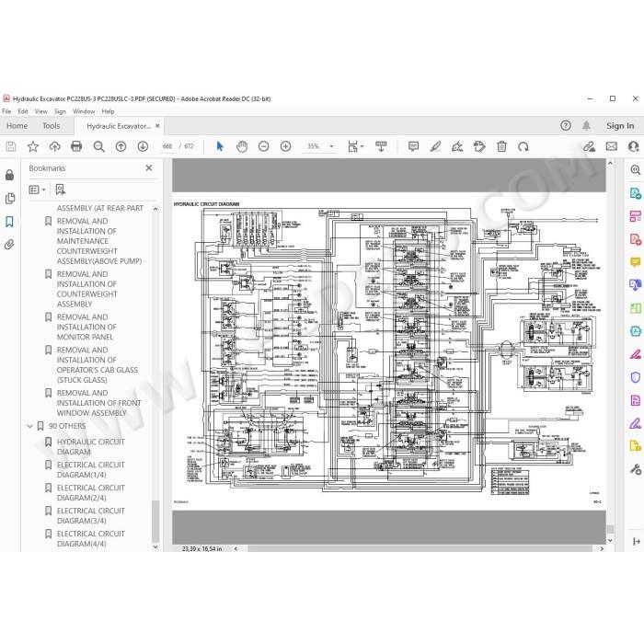
Task: Click the Sign In button
Action: click(x=620, y=126)
